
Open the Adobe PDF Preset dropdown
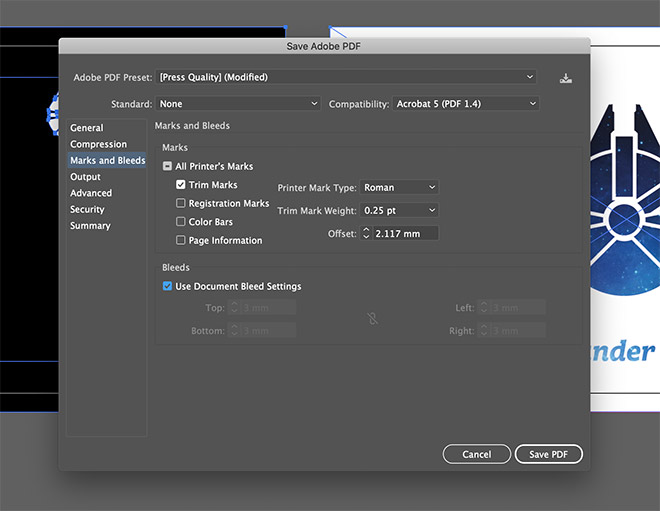tap(346, 77)
